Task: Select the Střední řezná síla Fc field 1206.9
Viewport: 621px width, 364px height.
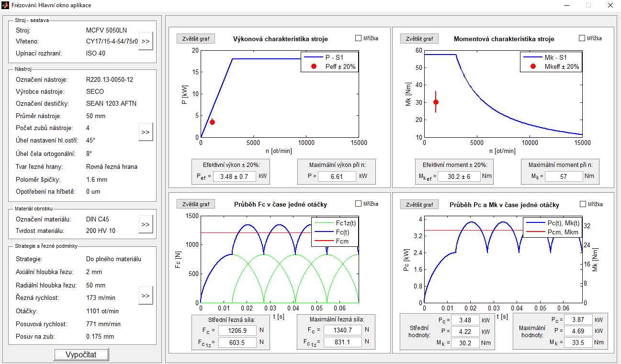Action: coord(238,330)
